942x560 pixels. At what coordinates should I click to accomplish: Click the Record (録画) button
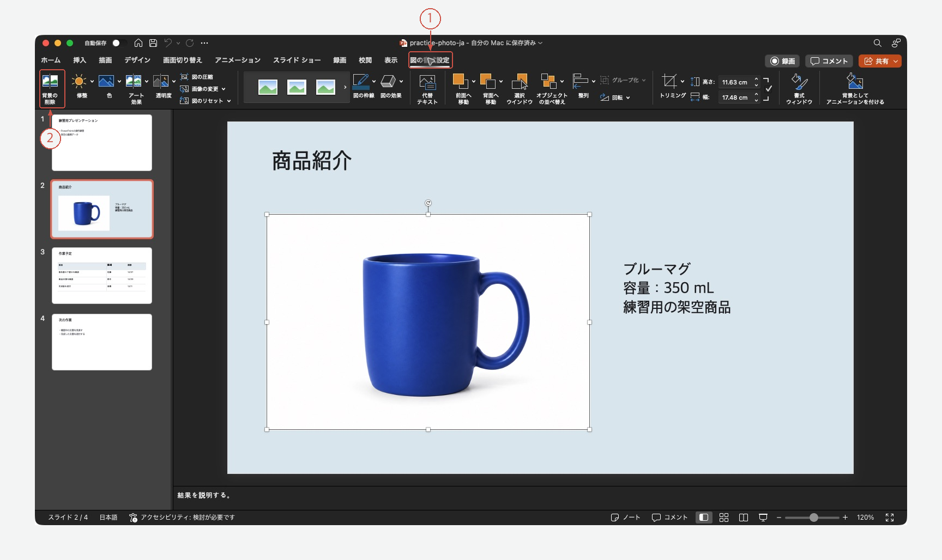pyautogui.click(x=782, y=61)
